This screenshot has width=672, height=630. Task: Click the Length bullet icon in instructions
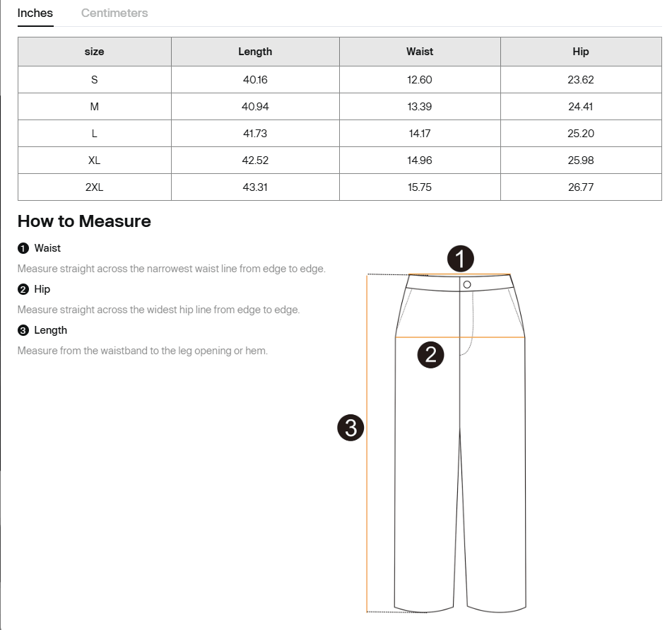23,330
